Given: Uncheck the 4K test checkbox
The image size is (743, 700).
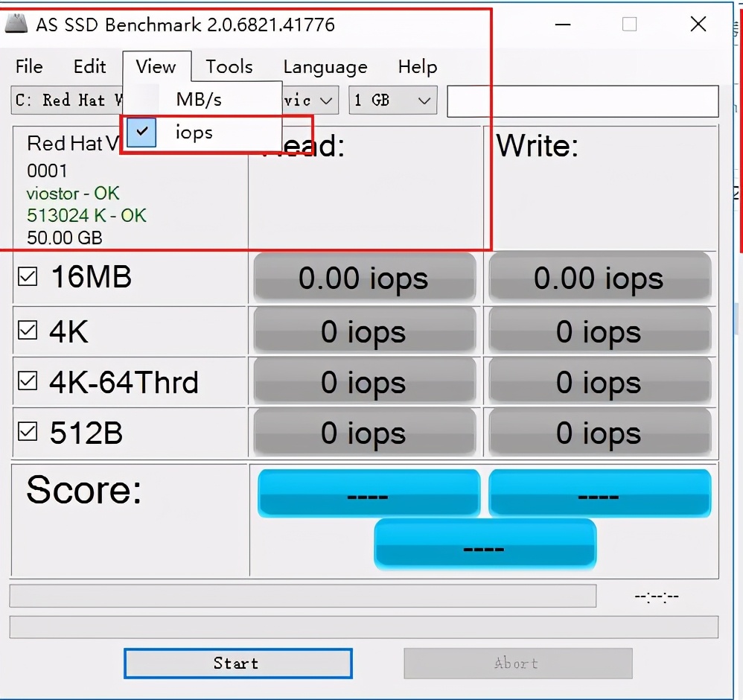Looking at the screenshot, I should (28, 331).
